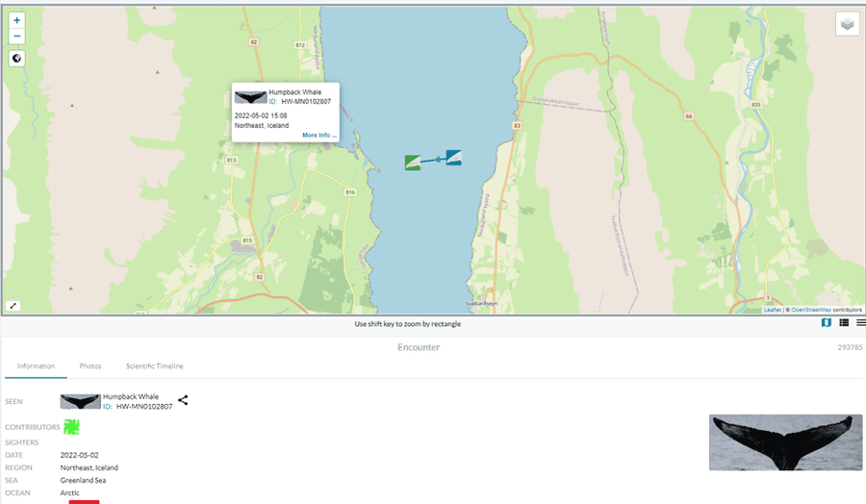866x504 pixels.
Task: Zoom in on the map
Action: [16, 20]
